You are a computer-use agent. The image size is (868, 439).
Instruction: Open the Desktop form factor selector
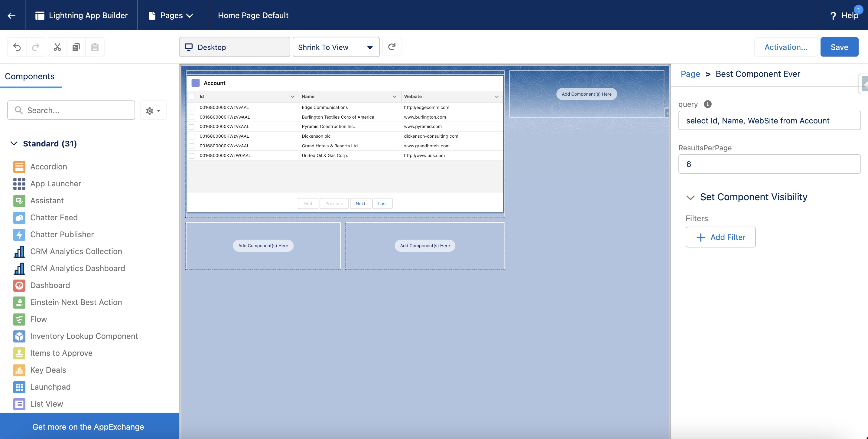235,47
